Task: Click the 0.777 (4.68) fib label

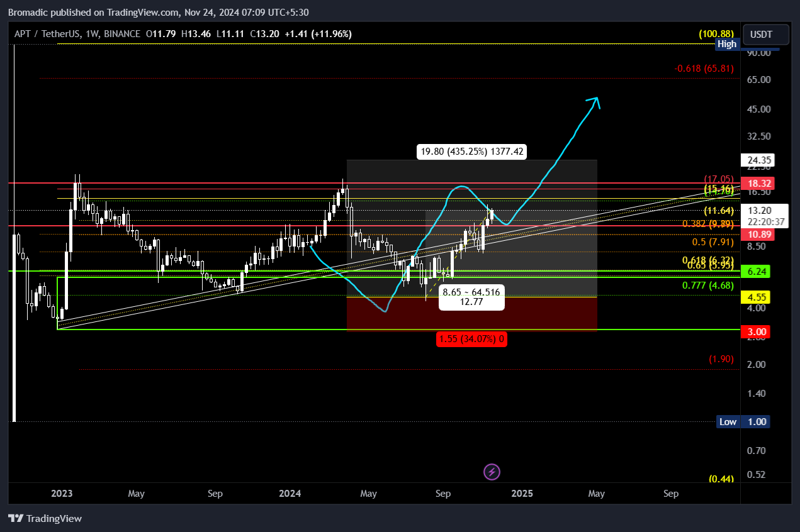Action: tap(708, 285)
